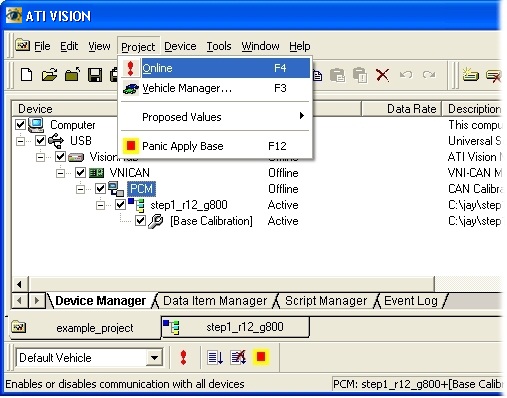Click the Computer device icon in tree
This screenshot has height=398, width=507.
(36, 125)
